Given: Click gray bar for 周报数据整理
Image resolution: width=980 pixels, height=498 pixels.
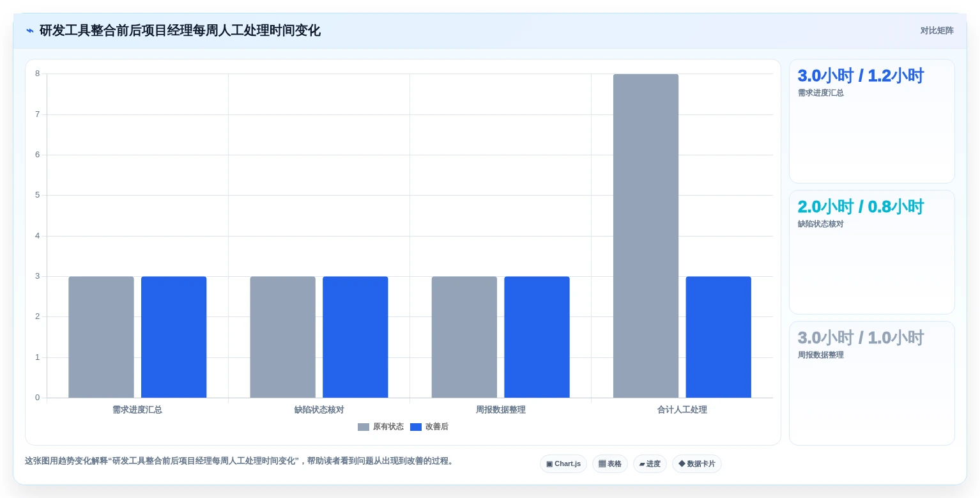Looking at the screenshot, I should [464, 337].
